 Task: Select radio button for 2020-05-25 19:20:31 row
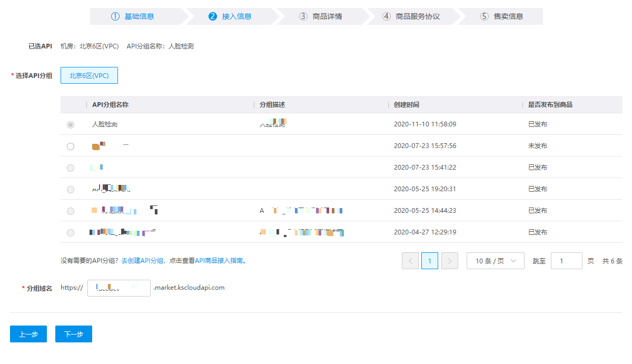71,190
